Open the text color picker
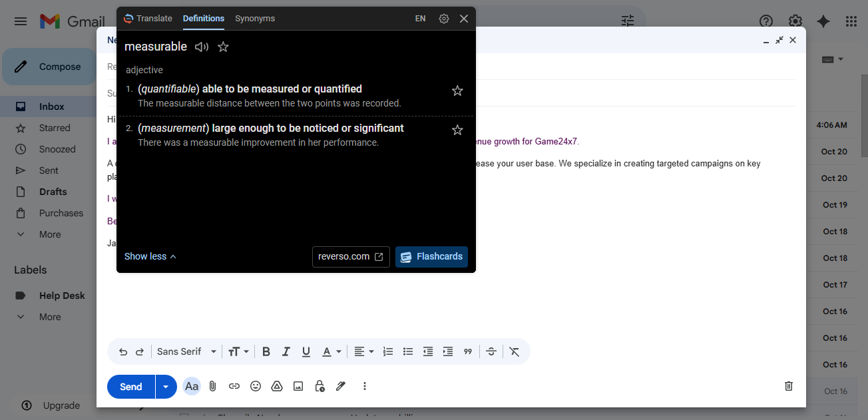Screen dimensions: 868x420 point(331,351)
